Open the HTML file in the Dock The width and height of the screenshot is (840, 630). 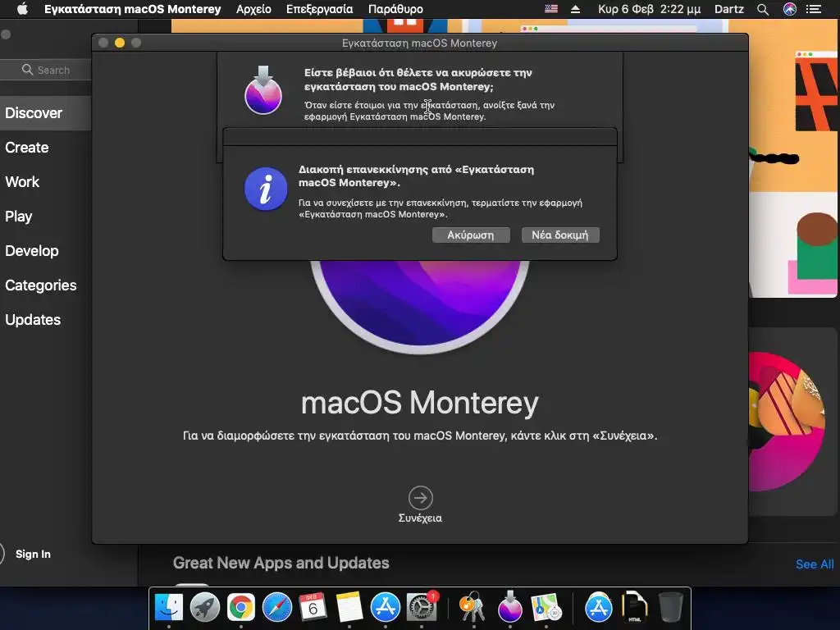[635, 606]
